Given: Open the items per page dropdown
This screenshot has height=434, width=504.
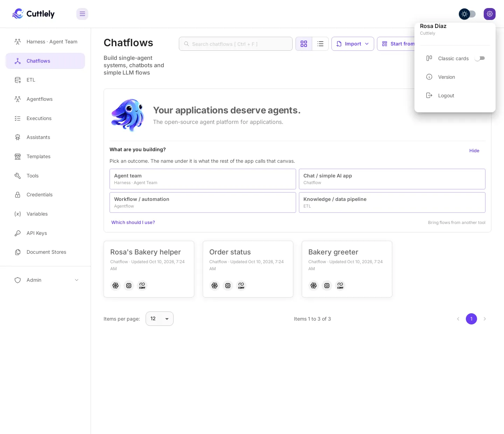Looking at the screenshot, I should [160, 319].
